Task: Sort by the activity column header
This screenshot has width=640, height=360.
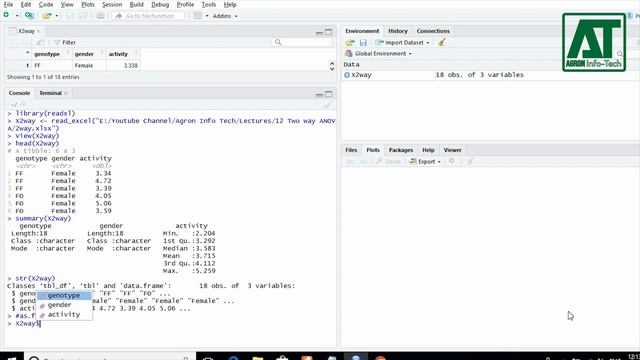Action: coord(123,54)
